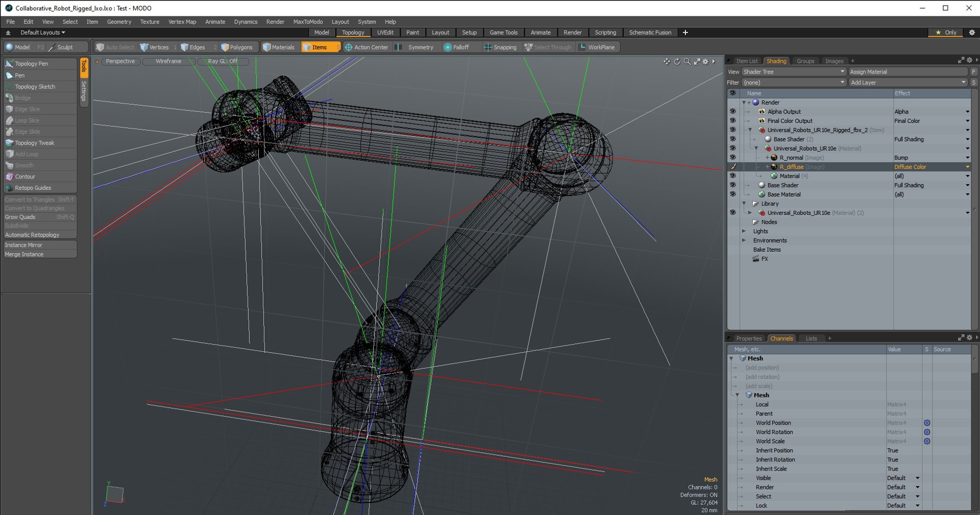Open the Geometry menu
Viewport: 980px width, 515px height.
coord(119,22)
